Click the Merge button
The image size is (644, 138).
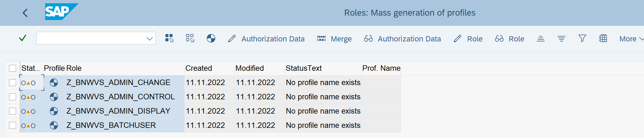(x=334, y=39)
